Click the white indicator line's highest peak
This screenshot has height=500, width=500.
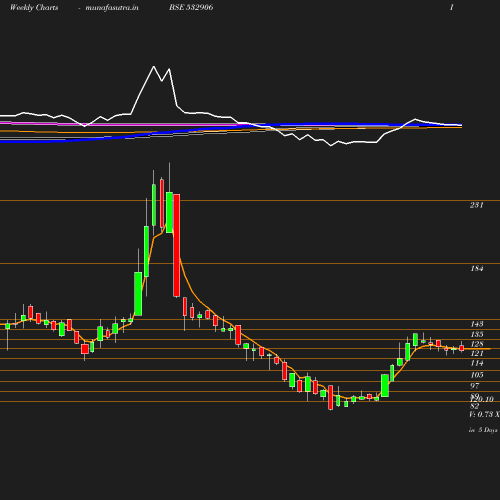tap(154, 66)
